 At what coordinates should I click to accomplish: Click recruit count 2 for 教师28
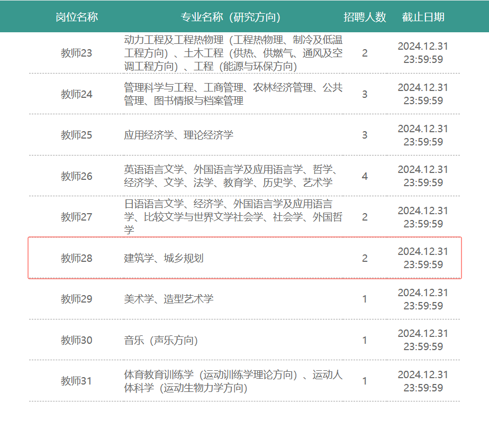365,258
